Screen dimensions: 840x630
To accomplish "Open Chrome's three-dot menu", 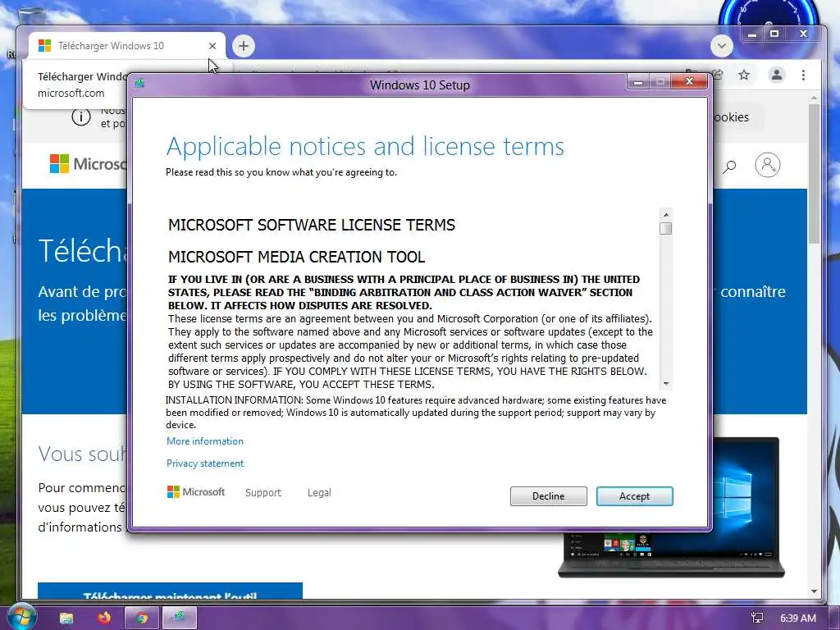I will [x=803, y=75].
